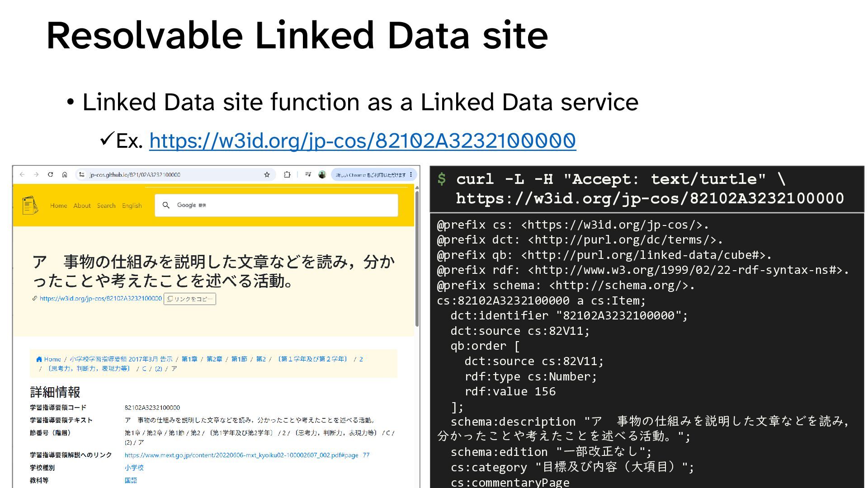
Task: Open the Search navigation item
Action: pos(106,206)
